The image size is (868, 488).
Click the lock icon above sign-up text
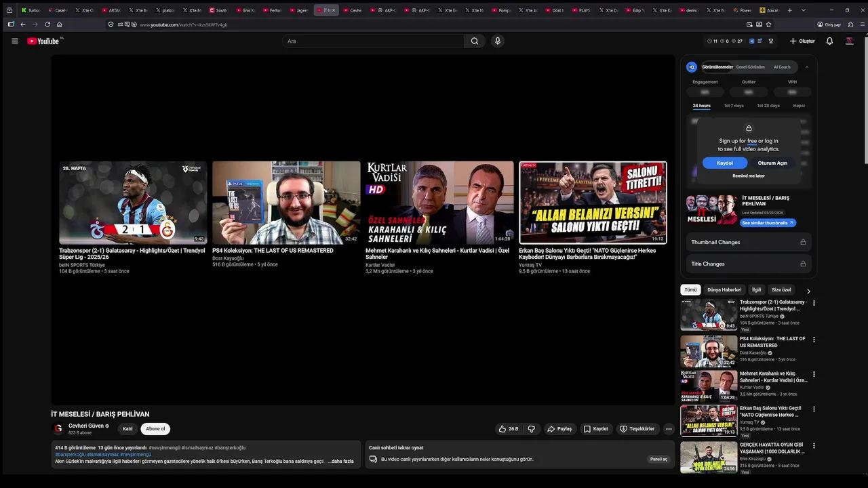[x=749, y=128]
